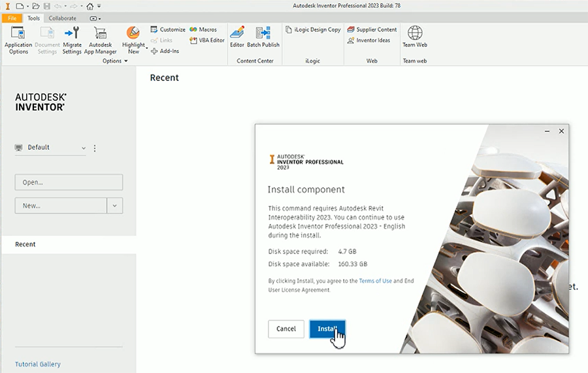Select Recent in the left sidebar
This screenshot has height=373, width=588.
pyautogui.click(x=69, y=244)
